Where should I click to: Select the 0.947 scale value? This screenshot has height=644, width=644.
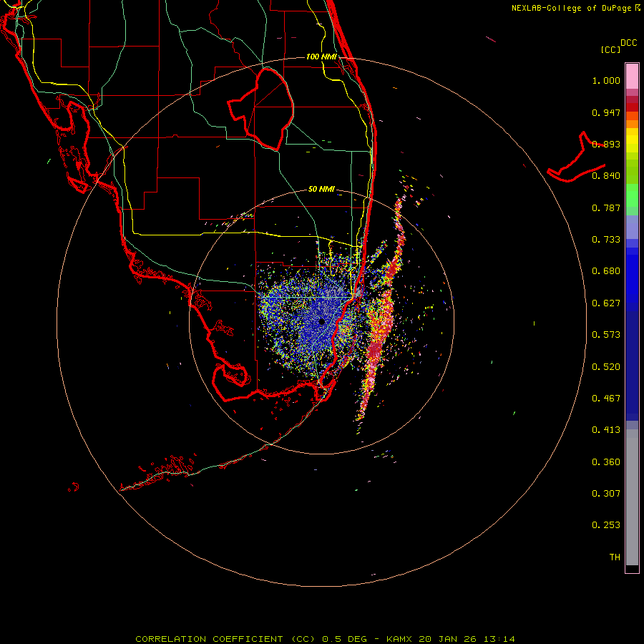pyautogui.click(x=606, y=112)
